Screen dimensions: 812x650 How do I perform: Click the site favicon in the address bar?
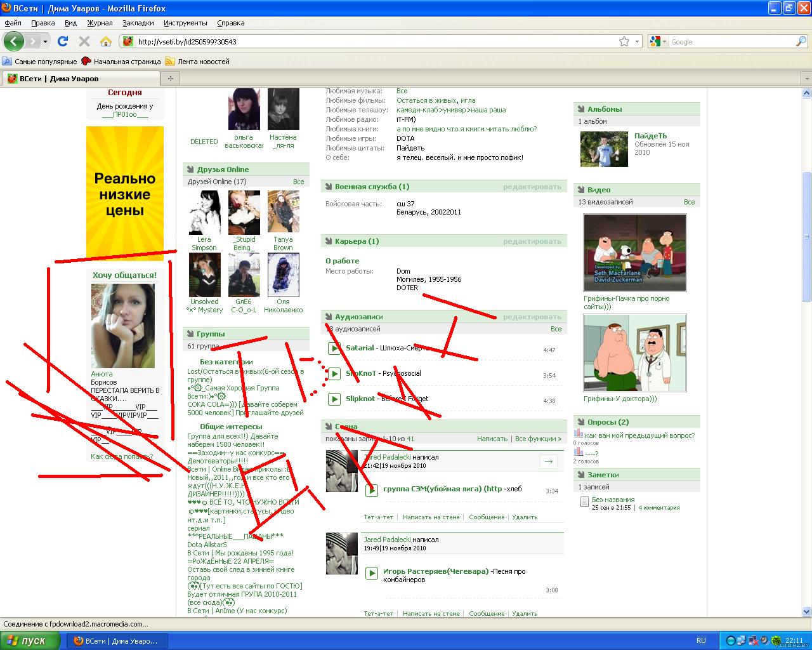pyautogui.click(x=128, y=41)
